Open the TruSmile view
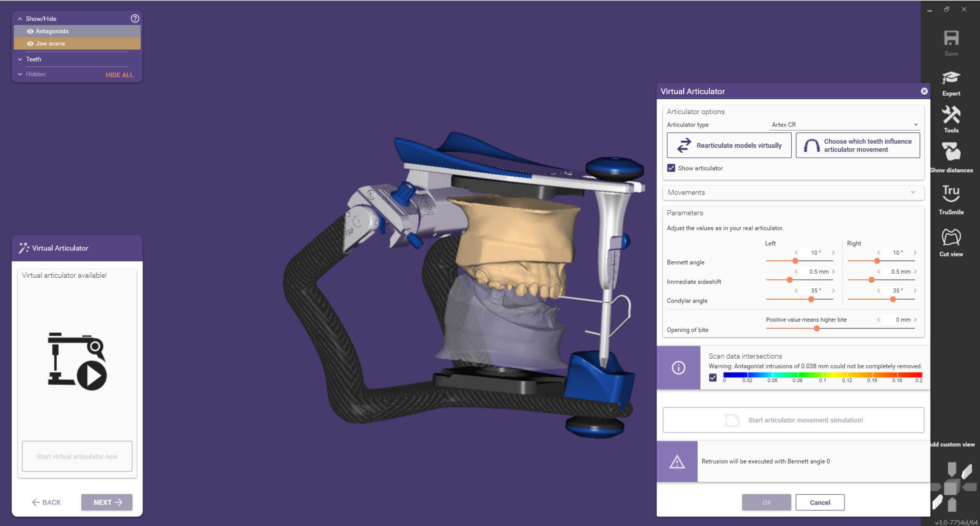 (951, 194)
